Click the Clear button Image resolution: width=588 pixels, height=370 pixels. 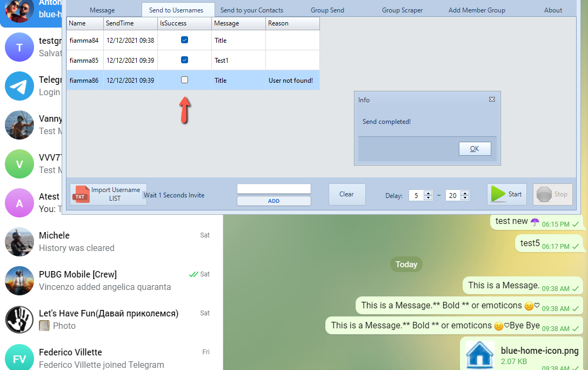(346, 194)
